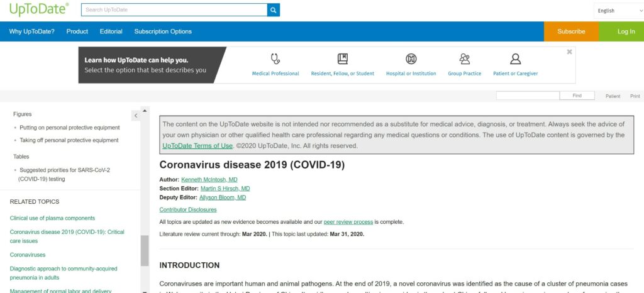The image size is (644, 293).
Task: Open deputy editor Allyson Bloom, MD
Action: 223,197
